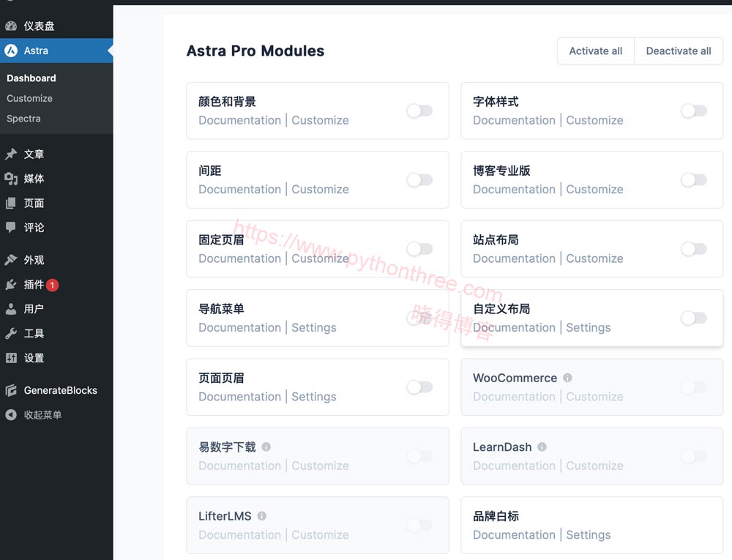The width and height of the screenshot is (732, 560).
Task: Open the 仪表盘 menu item
Action: point(56,26)
